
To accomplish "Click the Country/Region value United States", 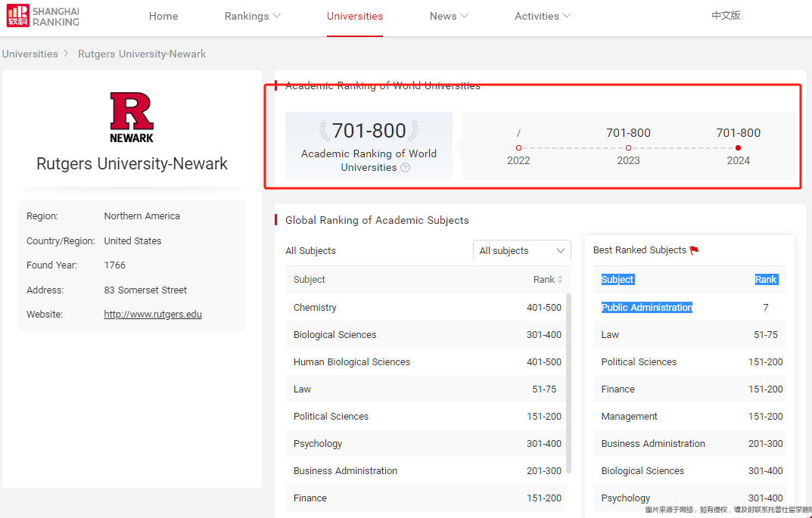I will 132,240.
